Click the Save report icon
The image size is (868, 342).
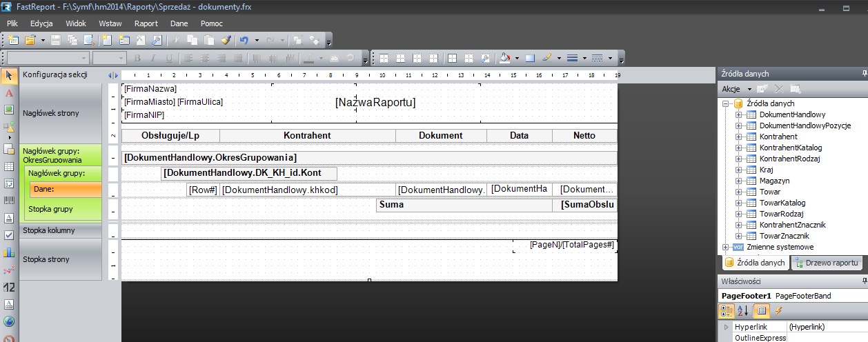[x=55, y=40]
